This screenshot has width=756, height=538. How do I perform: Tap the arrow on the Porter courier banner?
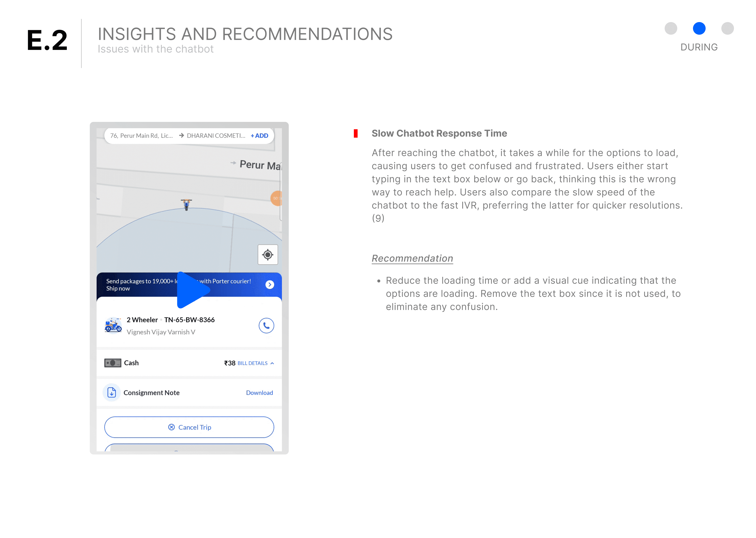(x=269, y=285)
